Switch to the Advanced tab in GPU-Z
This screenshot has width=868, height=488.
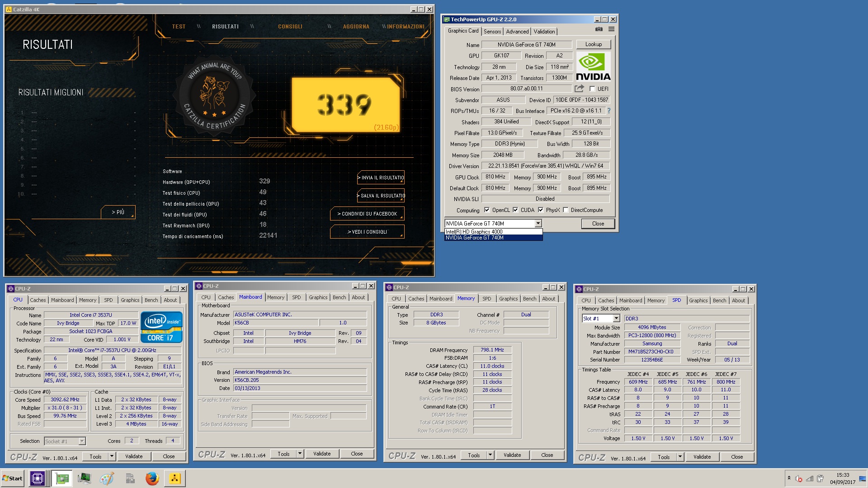coord(517,32)
